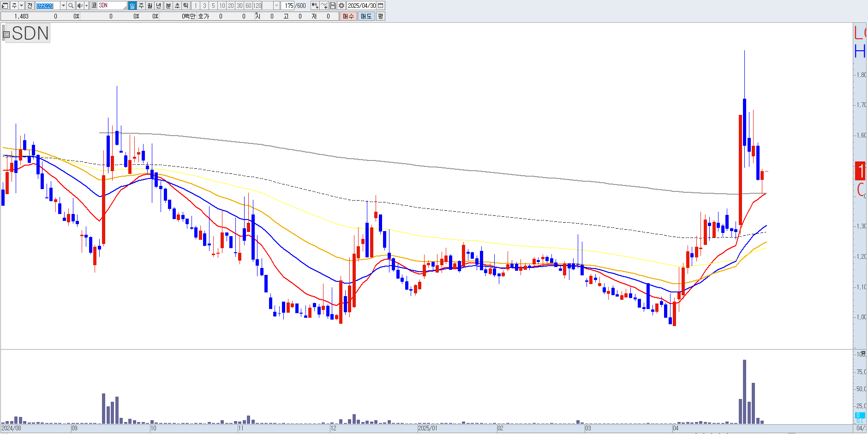Image resolution: width=868 pixels, height=434 pixels.
Task: Select the daily 일 chart period
Action: point(132,6)
